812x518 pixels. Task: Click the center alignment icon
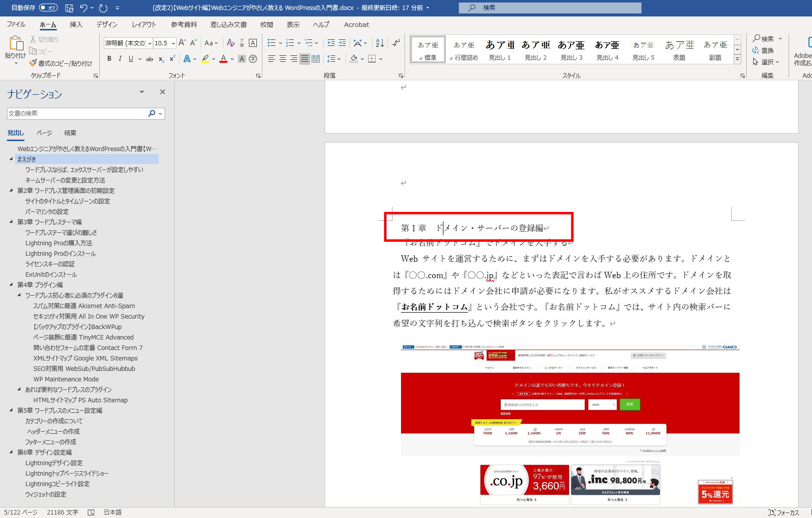(x=283, y=59)
